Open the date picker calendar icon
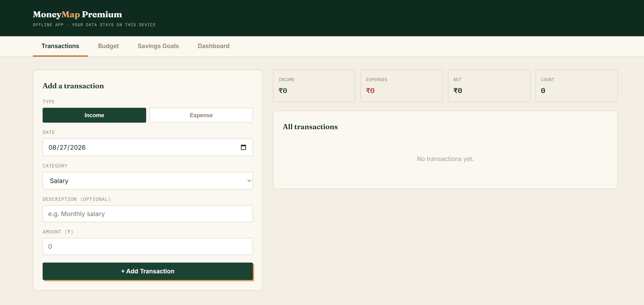The image size is (644, 305). 243,147
